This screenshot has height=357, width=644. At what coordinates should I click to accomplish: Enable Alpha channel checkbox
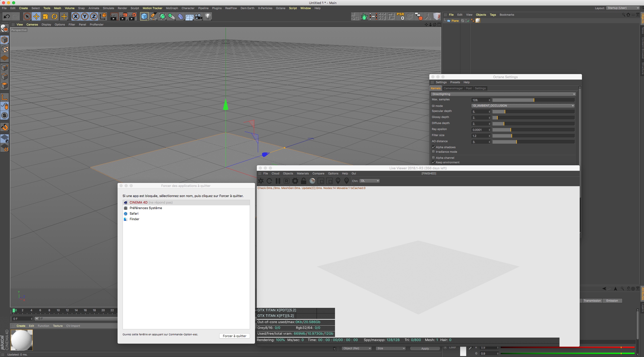point(433,158)
